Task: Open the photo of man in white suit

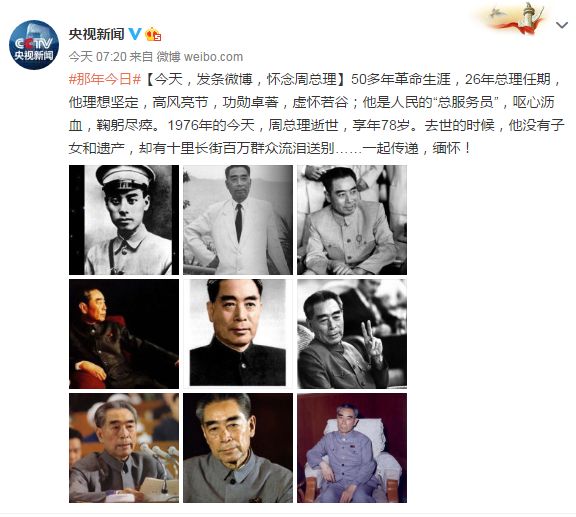Action: pyautogui.click(x=238, y=220)
